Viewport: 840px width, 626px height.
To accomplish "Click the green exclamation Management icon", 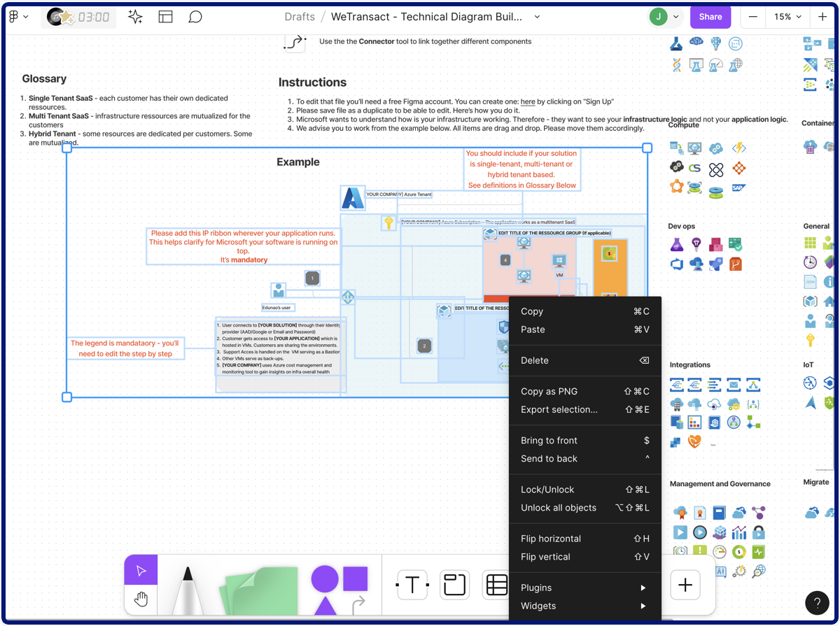I will pos(699,552).
